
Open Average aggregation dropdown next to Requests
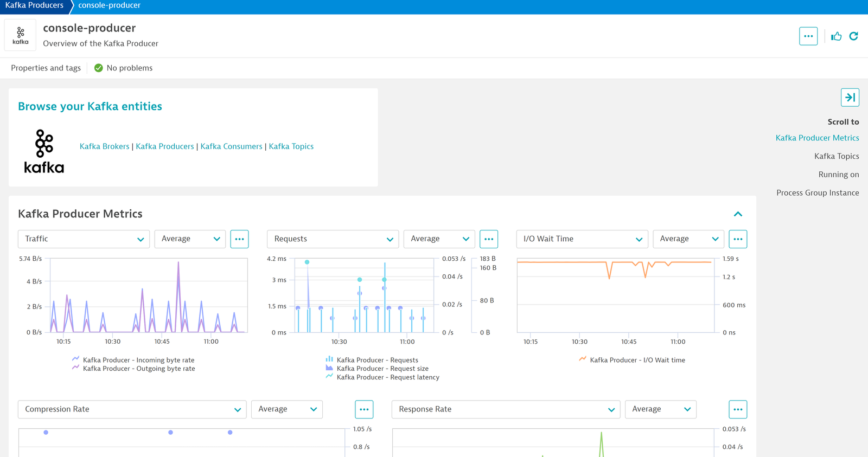[439, 239]
